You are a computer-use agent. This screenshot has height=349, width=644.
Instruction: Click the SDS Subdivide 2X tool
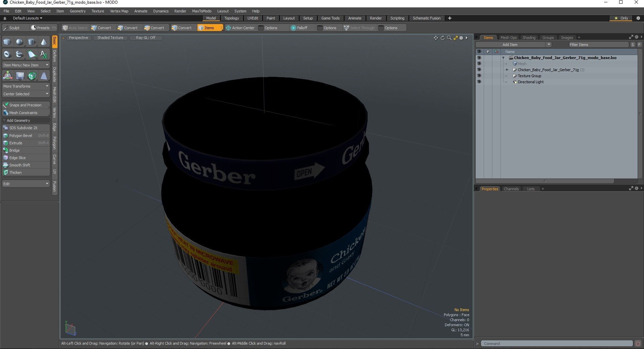click(x=26, y=128)
